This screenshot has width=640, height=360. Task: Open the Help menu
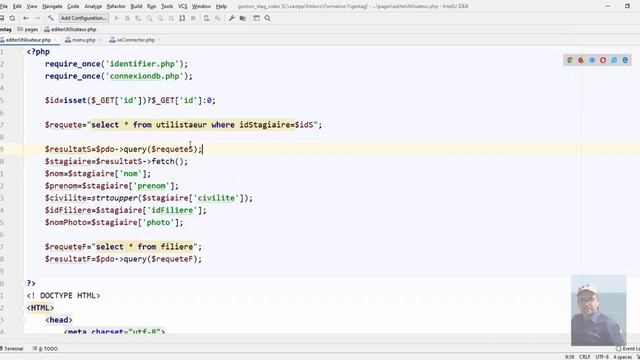pyautogui.click(x=221, y=6)
